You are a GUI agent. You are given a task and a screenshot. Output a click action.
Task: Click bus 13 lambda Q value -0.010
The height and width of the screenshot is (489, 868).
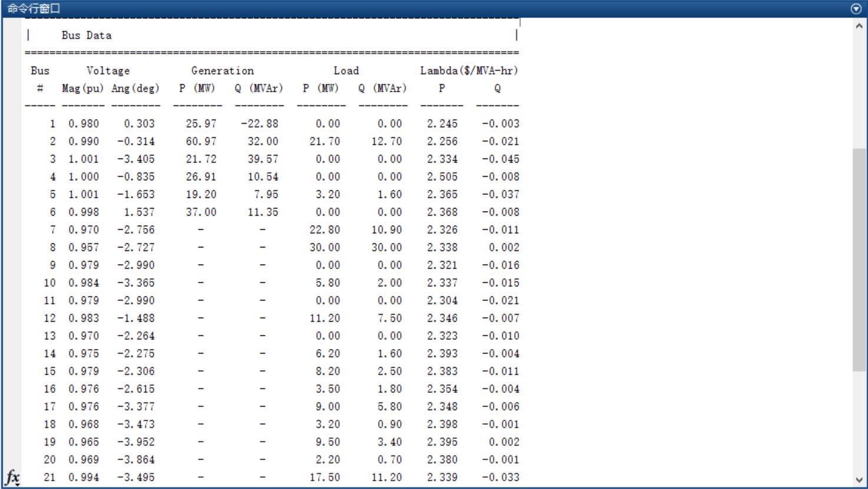(501, 336)
